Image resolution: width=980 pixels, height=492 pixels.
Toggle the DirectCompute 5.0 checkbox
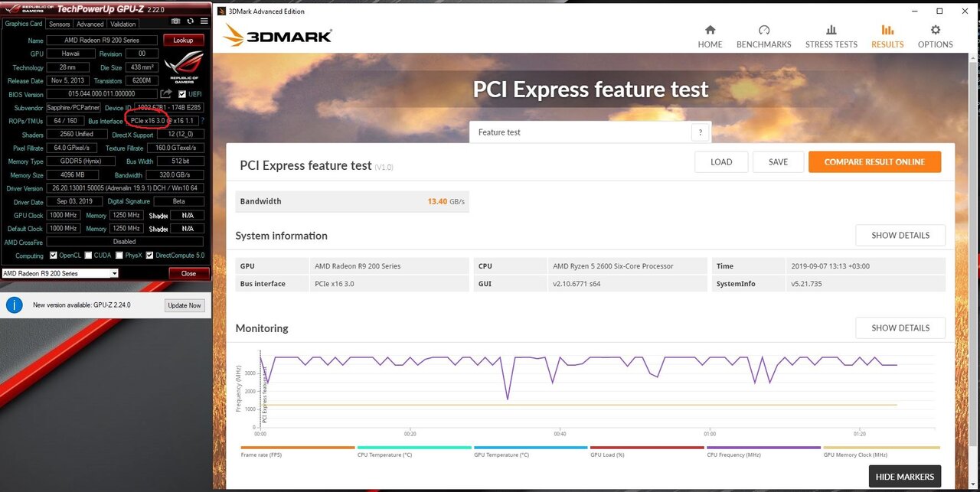coord(149,256)
